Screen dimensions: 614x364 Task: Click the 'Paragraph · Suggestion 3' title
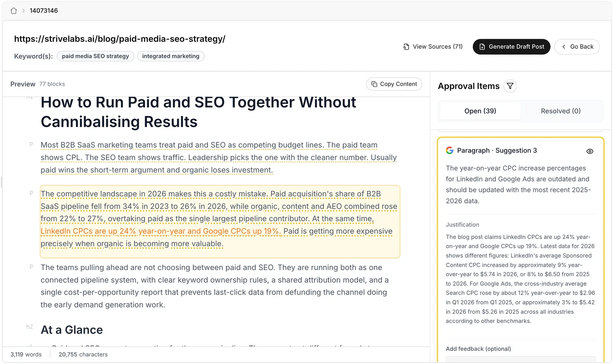point(497,150)
